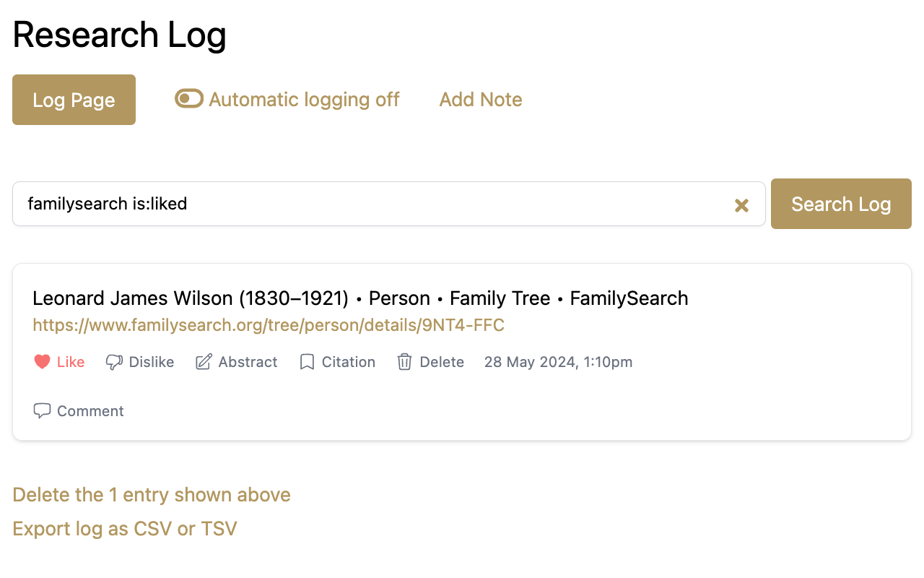Screen dimensions: 924x578
Task: Open the Add Note link
Action: coord(481,100)
